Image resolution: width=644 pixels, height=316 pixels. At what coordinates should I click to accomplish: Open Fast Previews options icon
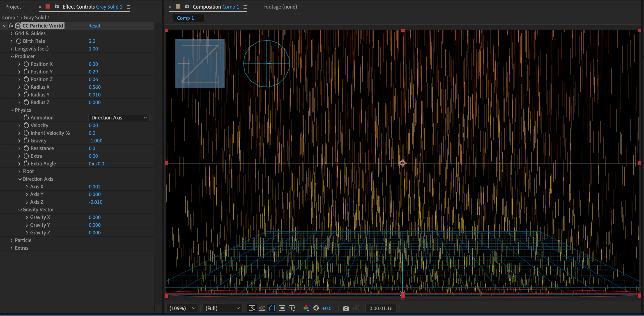pos(252,308)
